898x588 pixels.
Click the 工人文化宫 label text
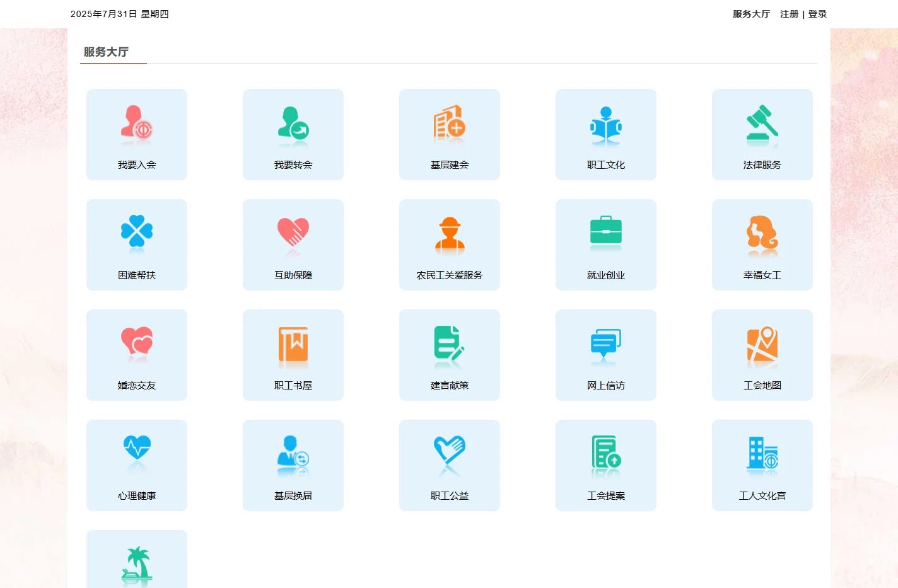click(x=762, y=495)
